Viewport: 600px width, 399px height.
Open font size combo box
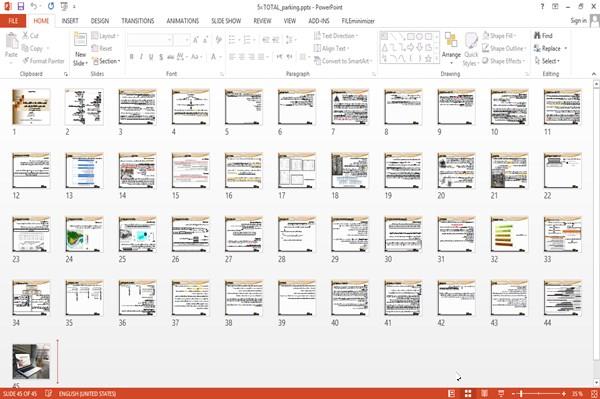coord(182,39)
